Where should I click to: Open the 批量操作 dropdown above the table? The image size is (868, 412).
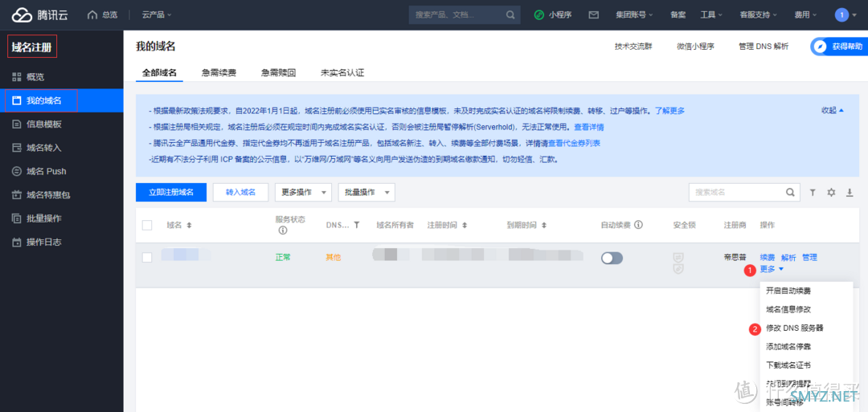tap(366, 193)
